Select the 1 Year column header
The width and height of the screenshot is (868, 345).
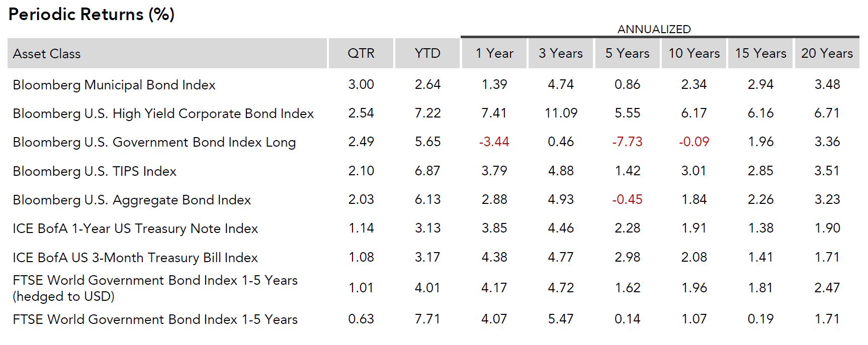pyautogui.click(x=494, y=53)
